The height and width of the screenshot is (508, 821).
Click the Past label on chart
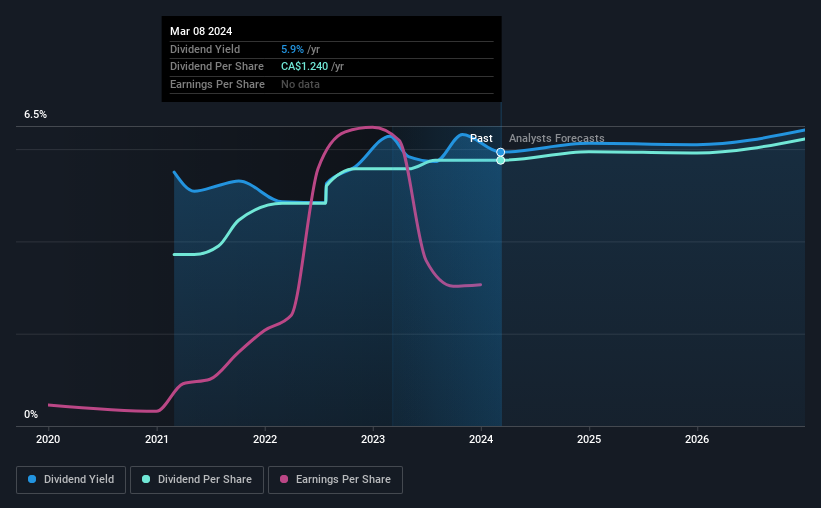(x=481, y=138)
